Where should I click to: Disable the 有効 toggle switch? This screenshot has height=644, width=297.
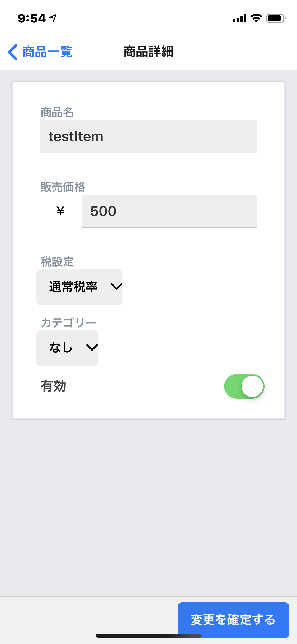tap(244, 386)
